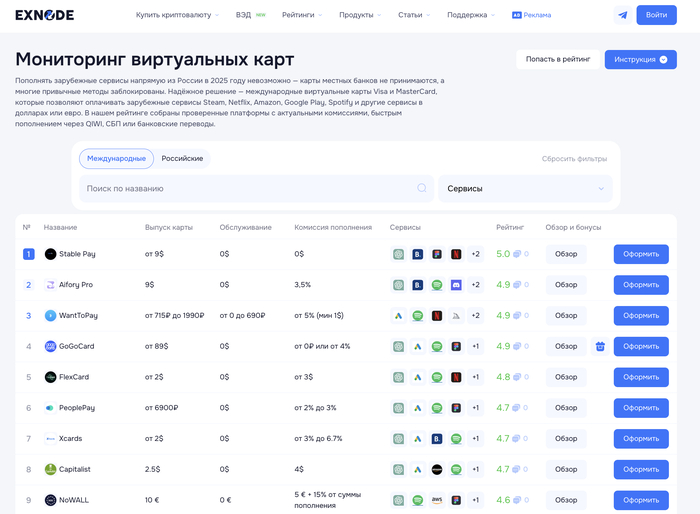Click Обзор button for Stable Pay

[566, 254]
